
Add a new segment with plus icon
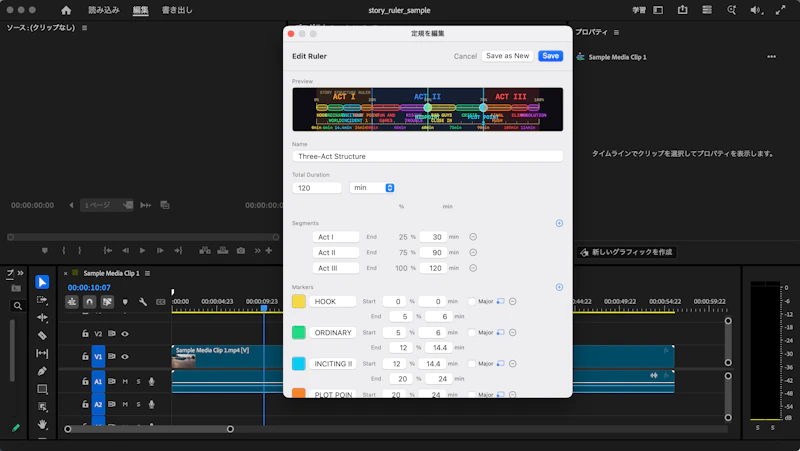pyautogui.click(x=559, y=223)
